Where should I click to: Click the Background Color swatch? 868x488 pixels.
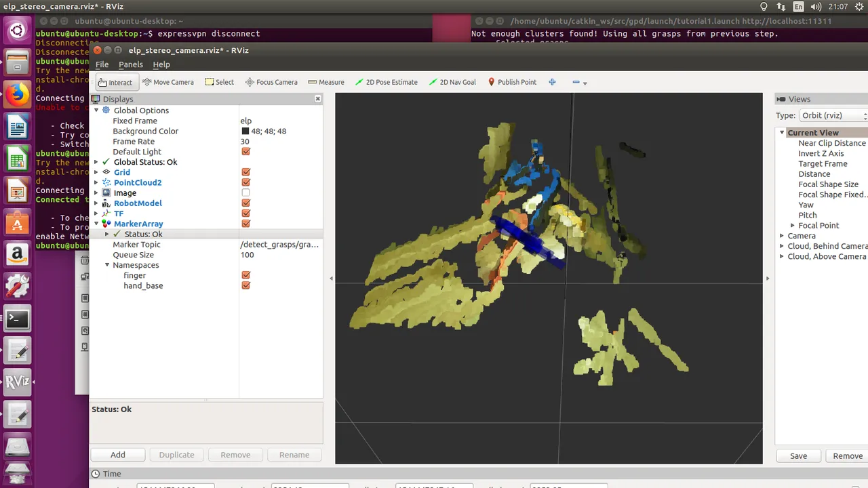pos(245,131)
